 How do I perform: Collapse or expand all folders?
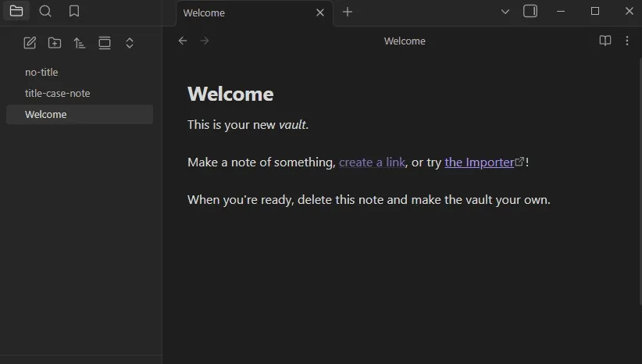[130, 43]
